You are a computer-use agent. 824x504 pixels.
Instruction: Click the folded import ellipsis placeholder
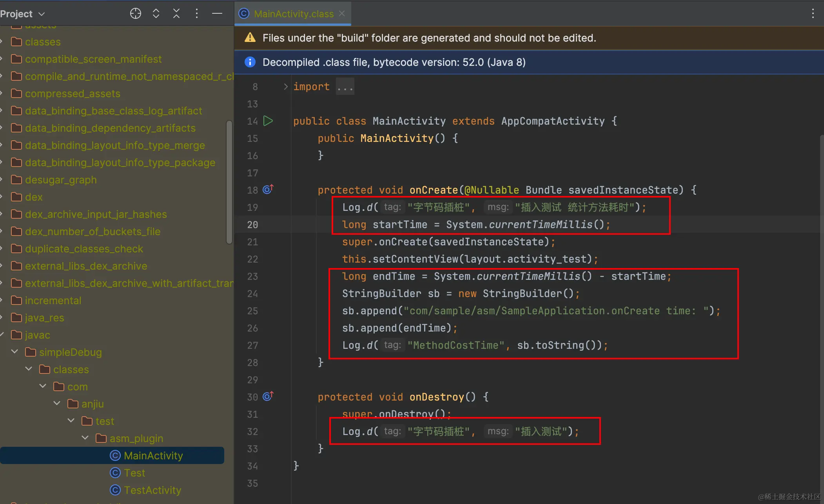(x=345, y=87)
